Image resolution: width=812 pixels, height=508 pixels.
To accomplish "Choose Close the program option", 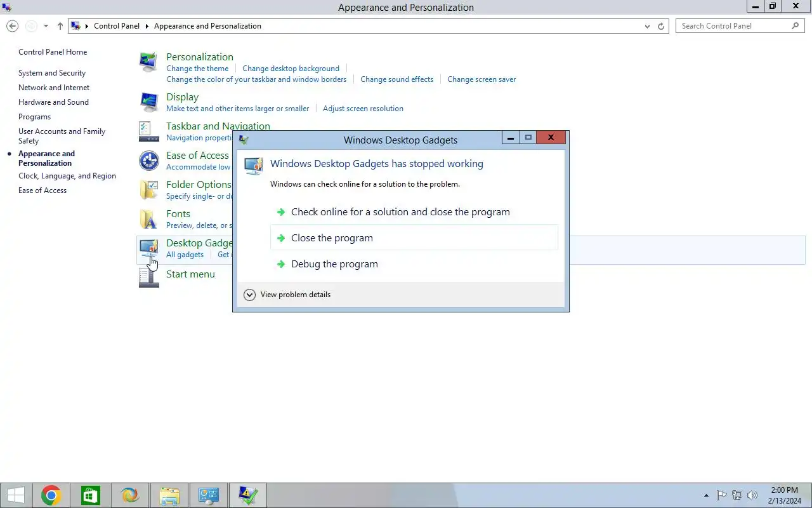I will tap(414, 238).
